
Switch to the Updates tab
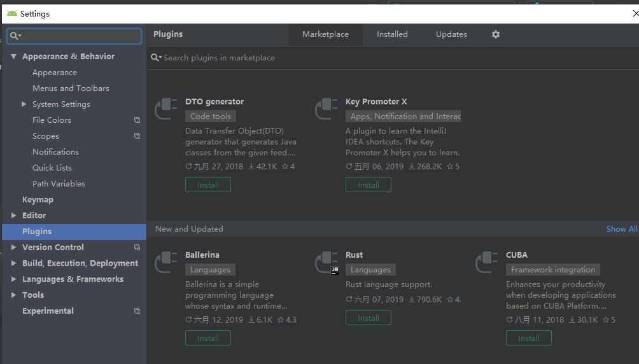(x=451, y=34)
